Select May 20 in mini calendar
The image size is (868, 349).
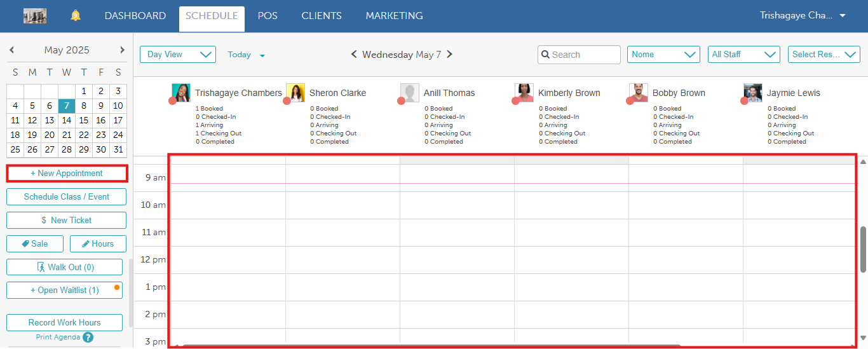[x=50, y=135]
